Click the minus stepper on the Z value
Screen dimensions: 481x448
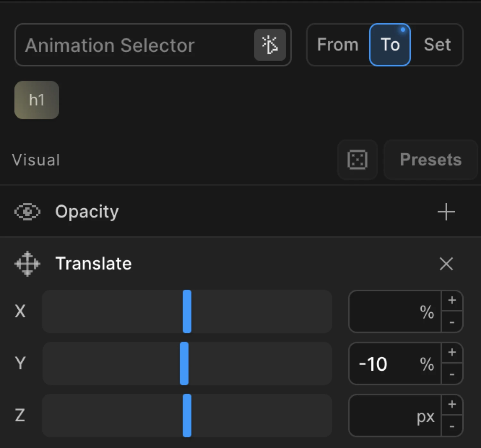pyautogui.click(x=452, y=427)
